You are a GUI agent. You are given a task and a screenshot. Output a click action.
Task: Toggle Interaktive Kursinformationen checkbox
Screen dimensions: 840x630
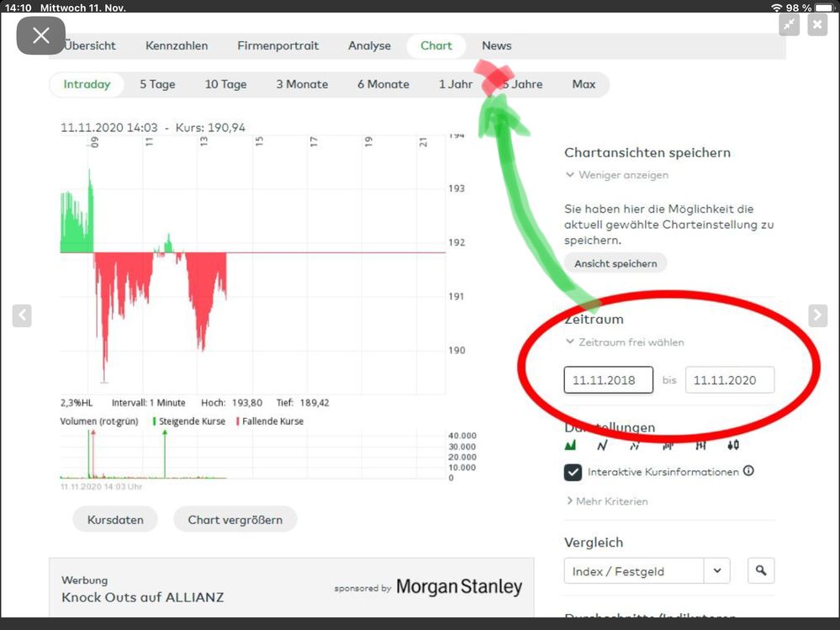click(x=573, y=473)
